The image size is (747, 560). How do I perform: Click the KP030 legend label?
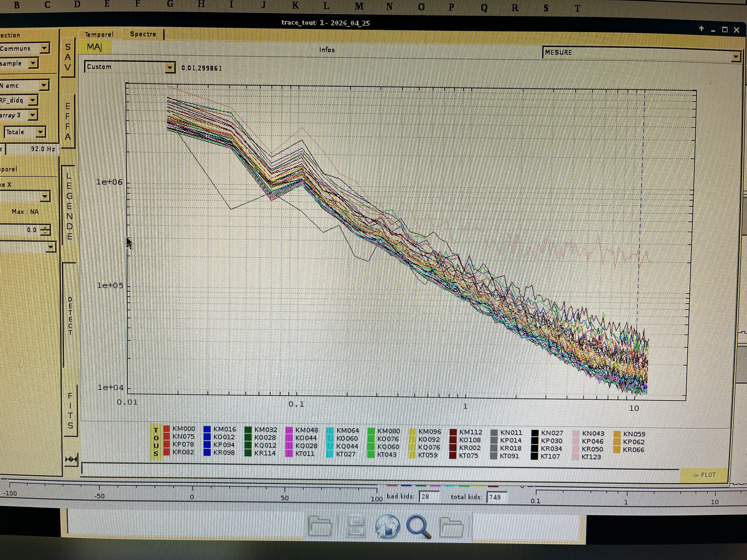552,441
